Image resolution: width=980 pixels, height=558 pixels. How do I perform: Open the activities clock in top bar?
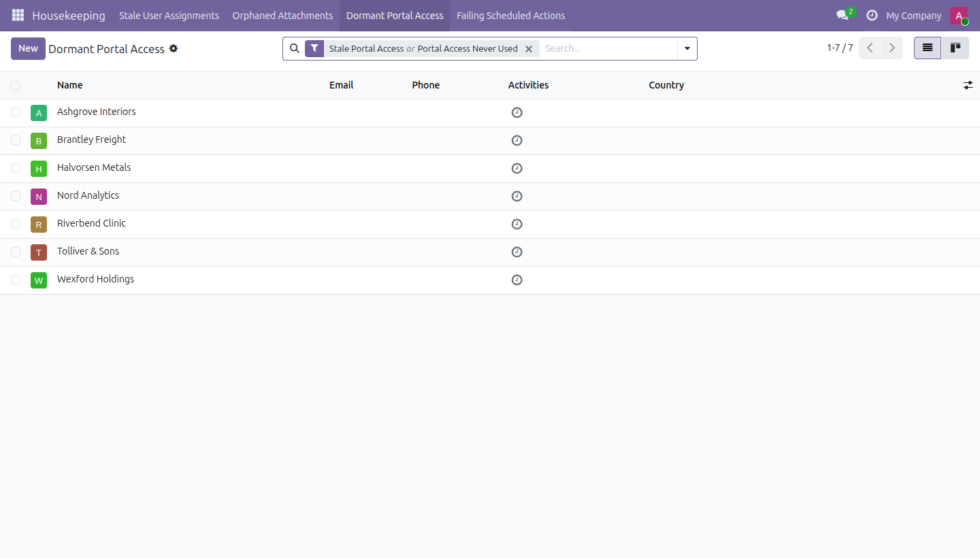pos(872,15)
